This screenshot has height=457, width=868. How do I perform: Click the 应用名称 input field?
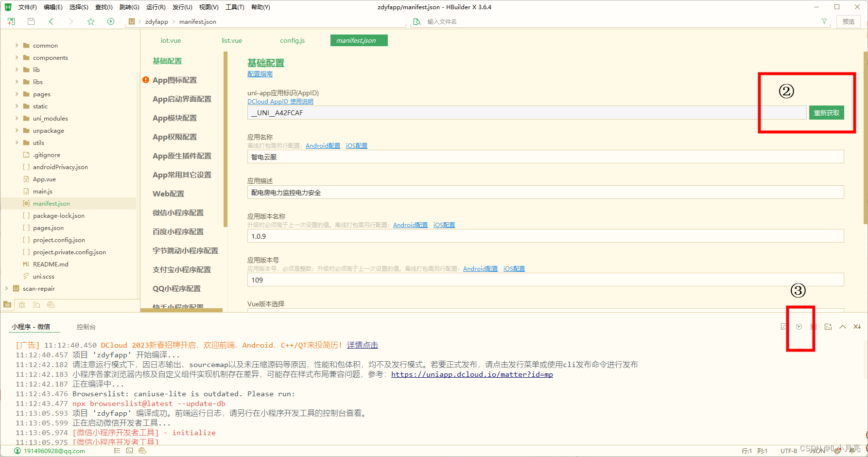click(545, 157)
